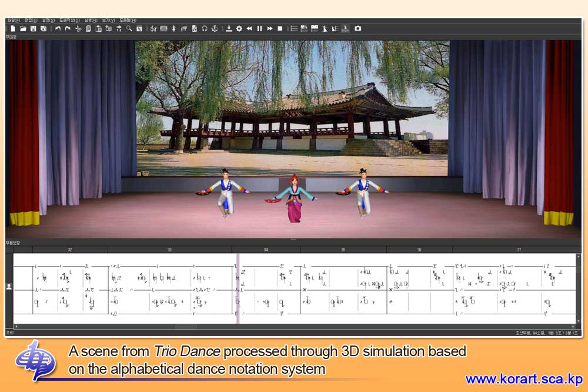Click measure number 35 in notation ruler

pyautogui.click(x=343, y=250)
